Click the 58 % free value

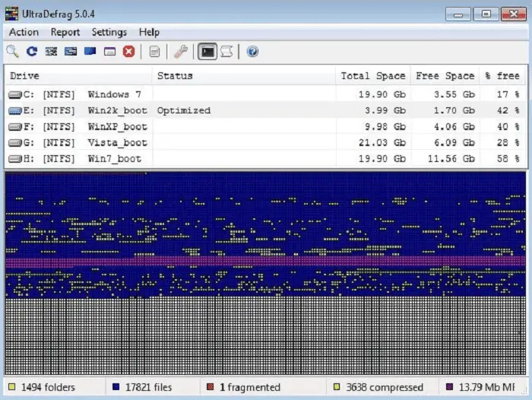[x=508, y=159]
